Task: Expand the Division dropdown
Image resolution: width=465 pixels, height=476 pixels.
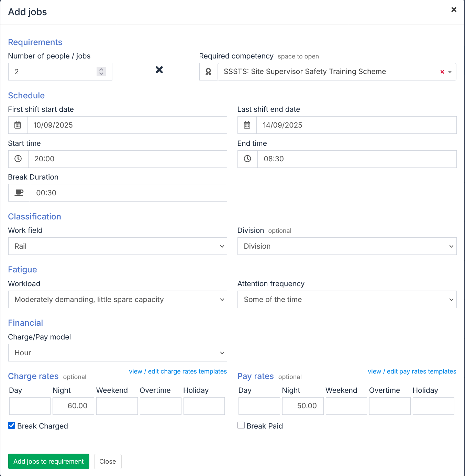Action: coord(347,246)
